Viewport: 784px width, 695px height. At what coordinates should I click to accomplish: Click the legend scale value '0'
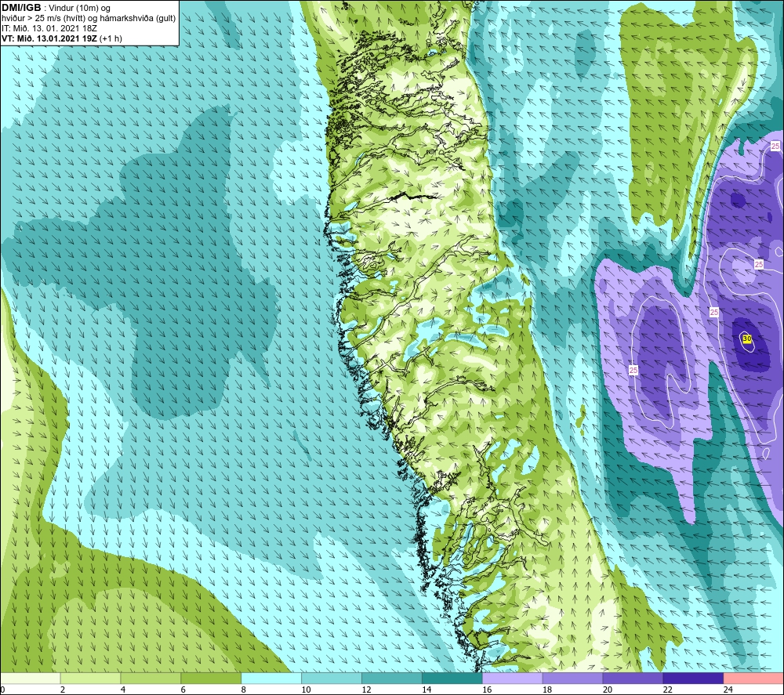tap(3, 690)
